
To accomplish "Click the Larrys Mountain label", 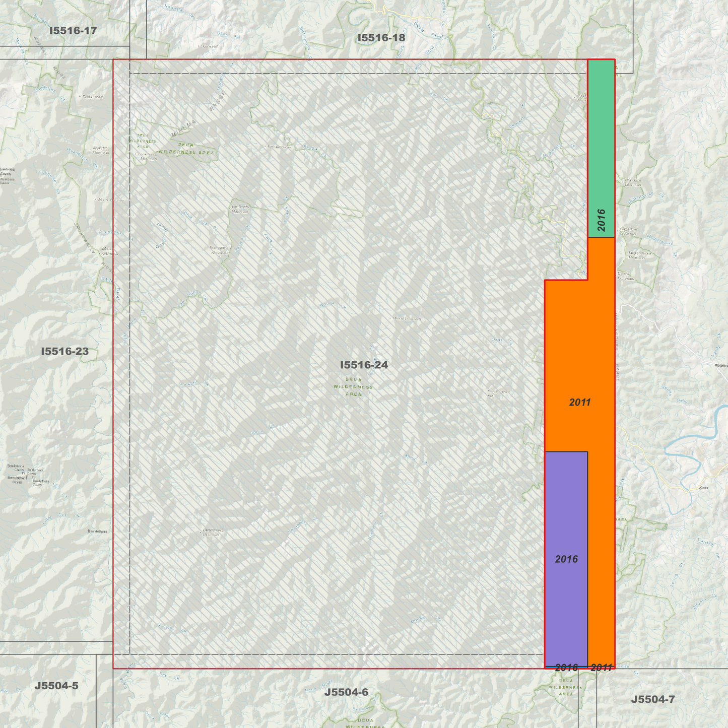I will [626, 276].
